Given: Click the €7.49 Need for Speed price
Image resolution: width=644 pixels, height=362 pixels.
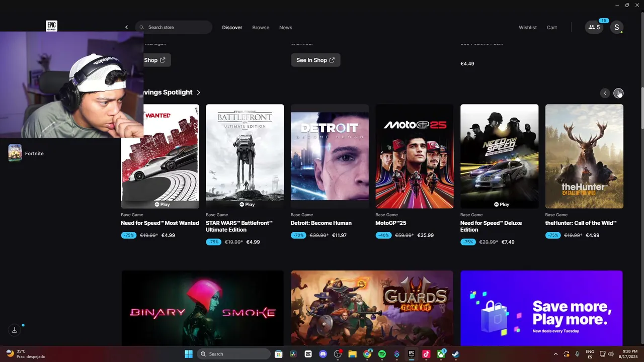Looking at the screenshot, I should [x=508, y=242].
